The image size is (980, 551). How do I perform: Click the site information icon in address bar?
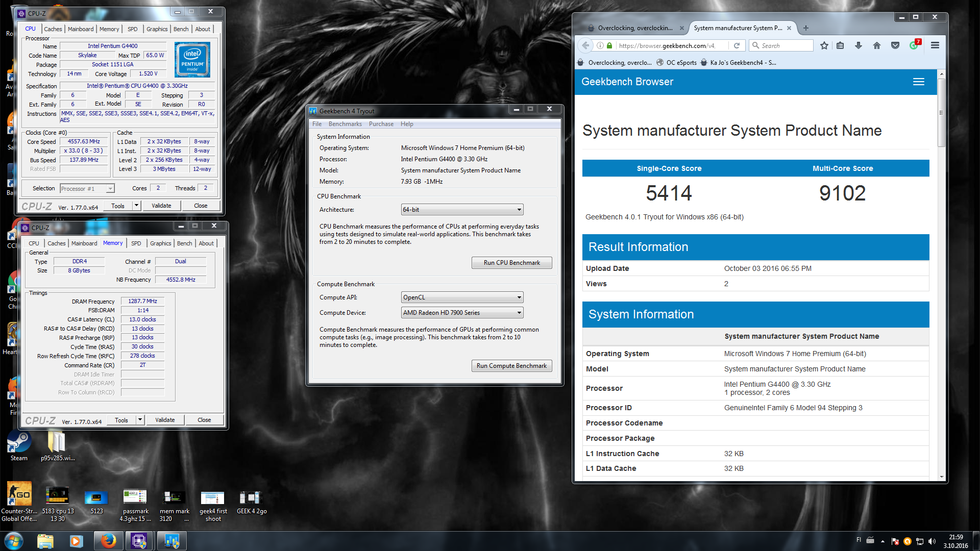(x=600, y=45)
